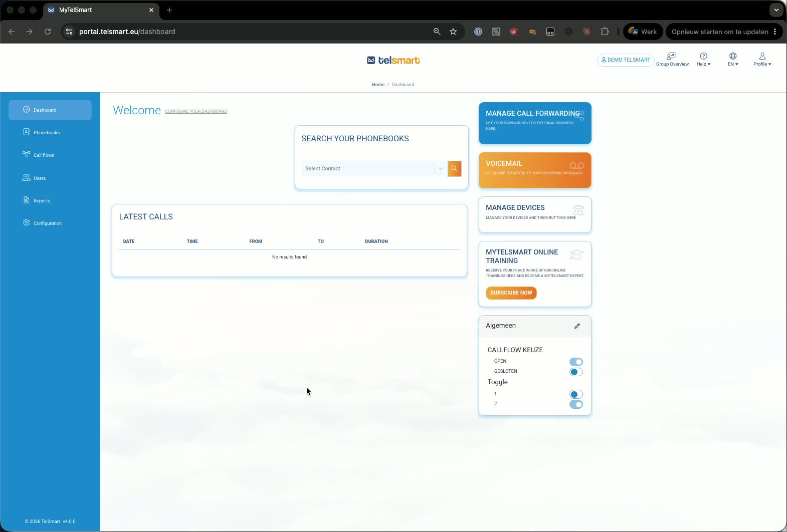Toggle switch labeled 1
Viewport: 787px width, 532px height.
(x=576, y=394)
